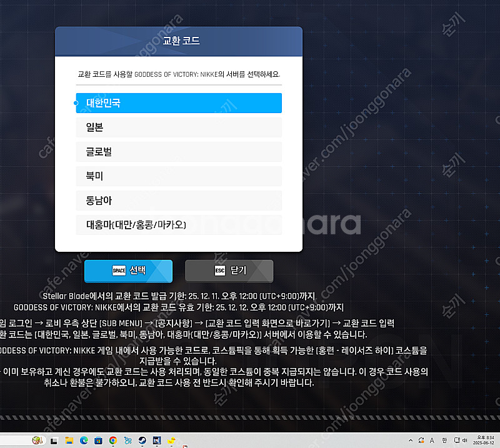
Task: Click the text 'GODDESS OF VICTORY: NIKKE의 서버를 선택하세요'
Action: pyautogui.click(x=207, y=74)
